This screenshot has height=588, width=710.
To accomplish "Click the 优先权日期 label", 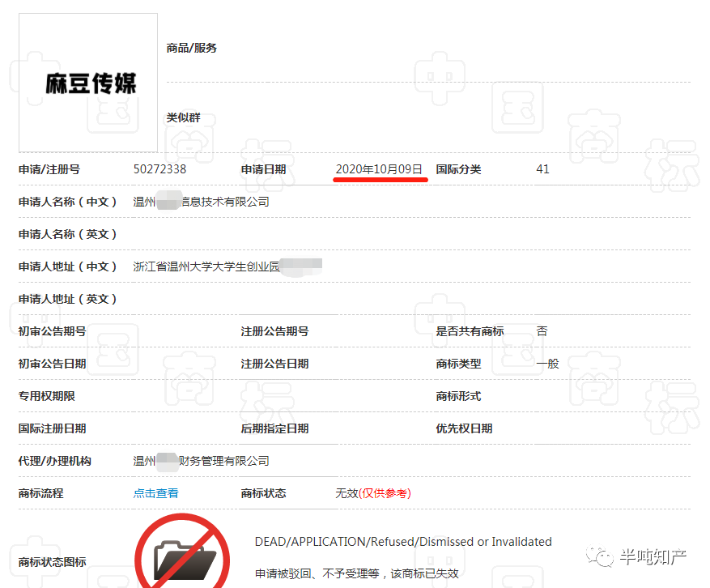I will 464,428.
